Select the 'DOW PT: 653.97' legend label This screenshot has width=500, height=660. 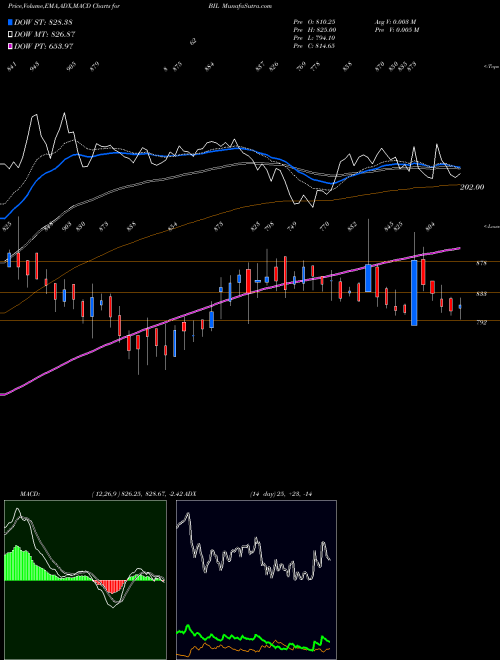pos(44,46)
